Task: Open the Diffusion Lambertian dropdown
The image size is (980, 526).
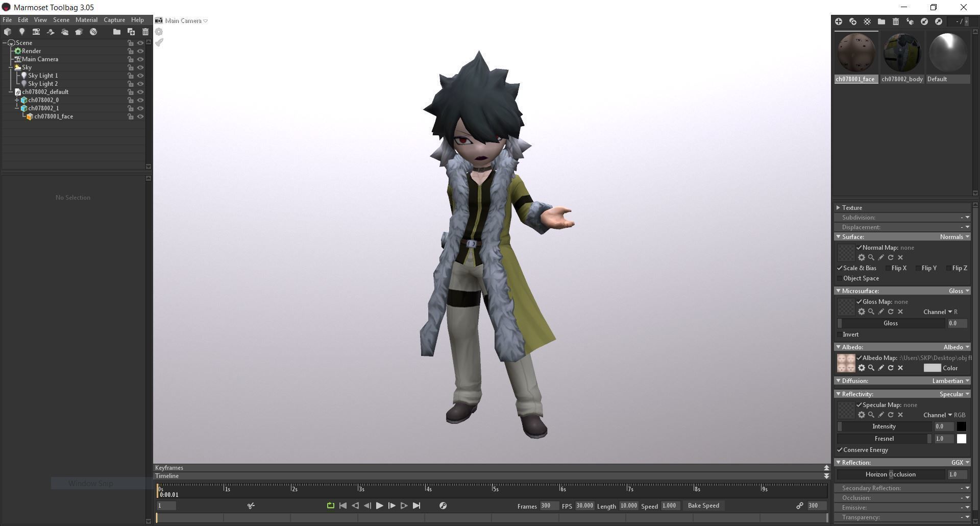Action: coord(950,381)
